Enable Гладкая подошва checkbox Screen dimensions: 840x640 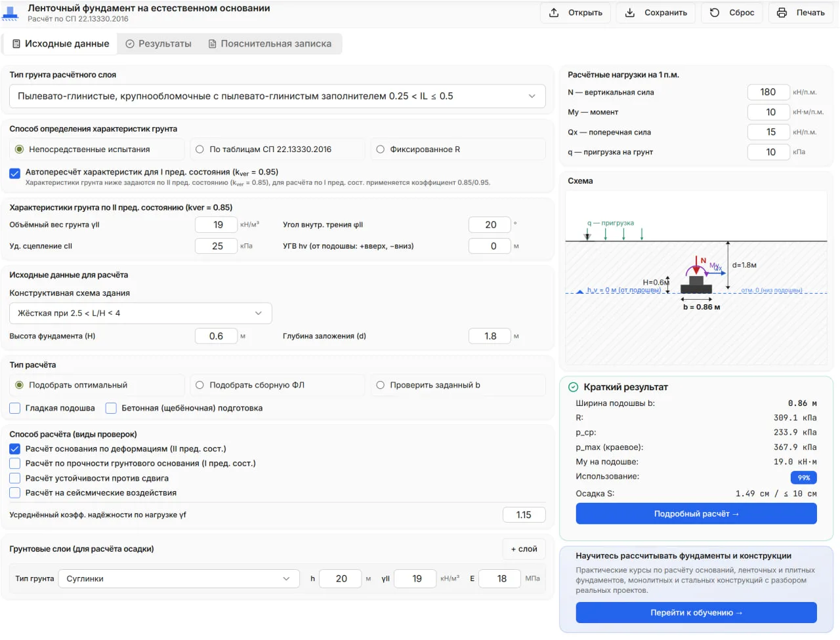(x=14, y=409)
